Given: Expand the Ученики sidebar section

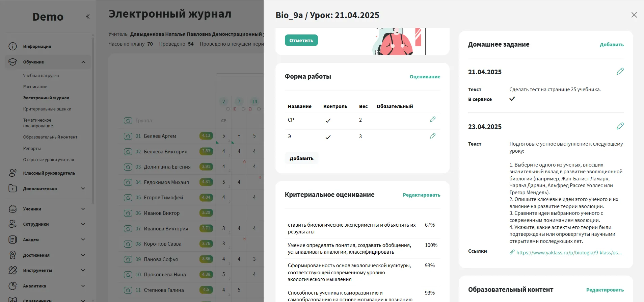Looking at the screenshot, I should pos(83,209).
